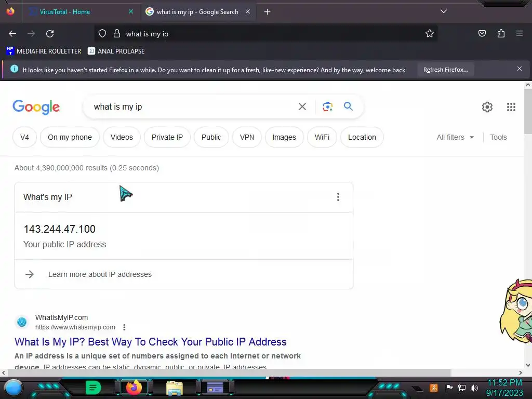Screen dimensions: 532x399
Task: Open Learn more about IP addresses
Action: (x=100, y=274)
